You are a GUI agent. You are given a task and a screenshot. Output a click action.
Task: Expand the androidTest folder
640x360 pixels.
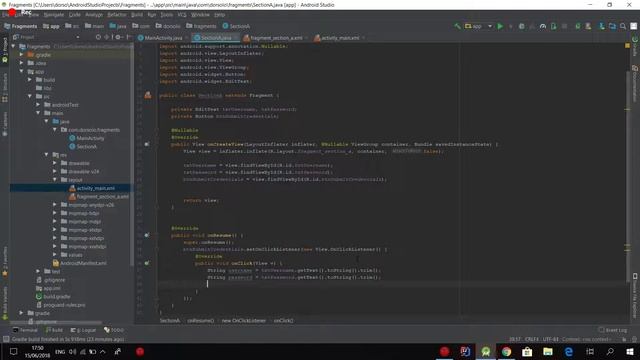(x=38, y=104)
